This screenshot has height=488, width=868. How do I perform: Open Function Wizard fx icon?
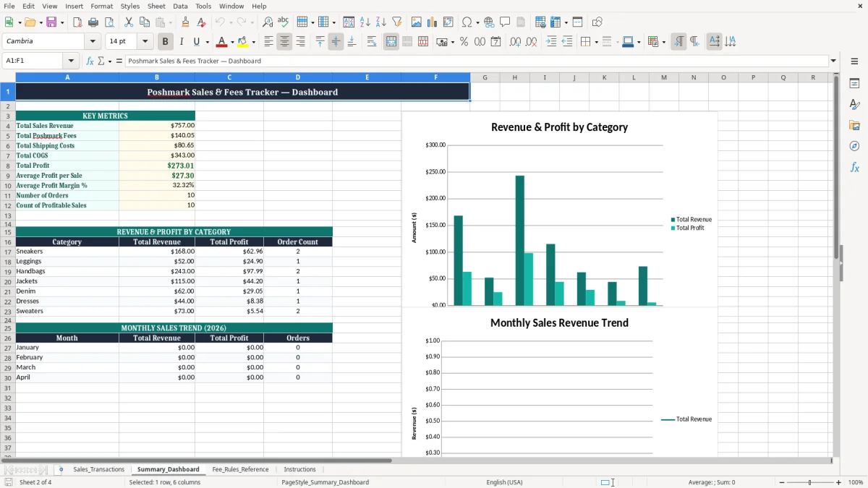pos(90,61)
